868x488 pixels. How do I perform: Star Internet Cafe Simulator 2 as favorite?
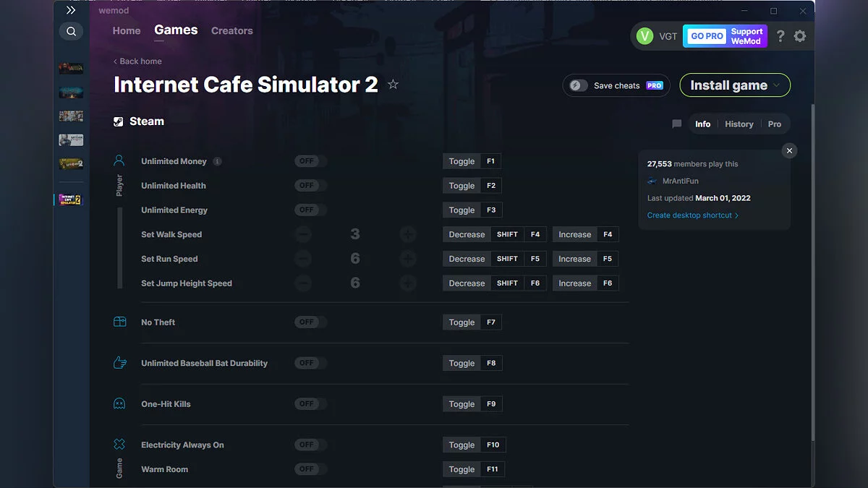[x=393, y=84]
